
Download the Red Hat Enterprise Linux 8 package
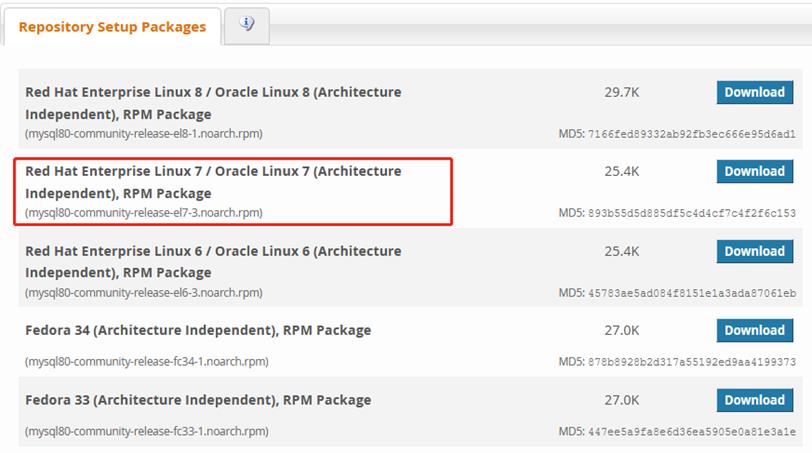[755, 92]
